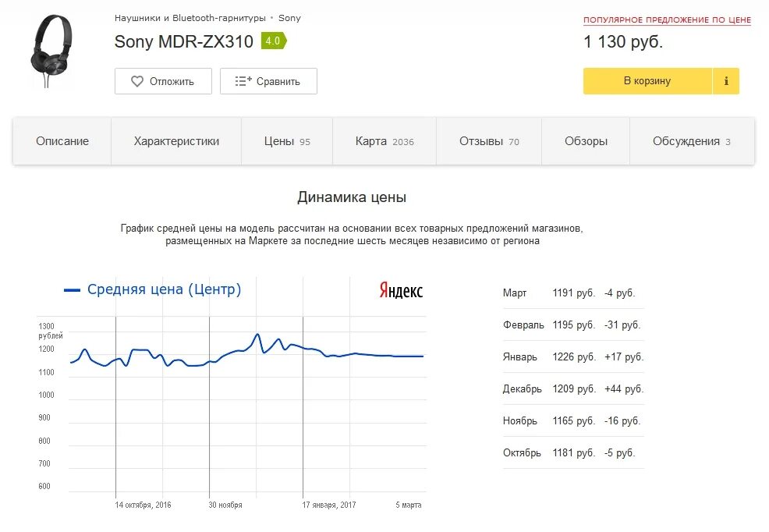Click the blue line legend marker
769x532 pixels.
(71, 289)
